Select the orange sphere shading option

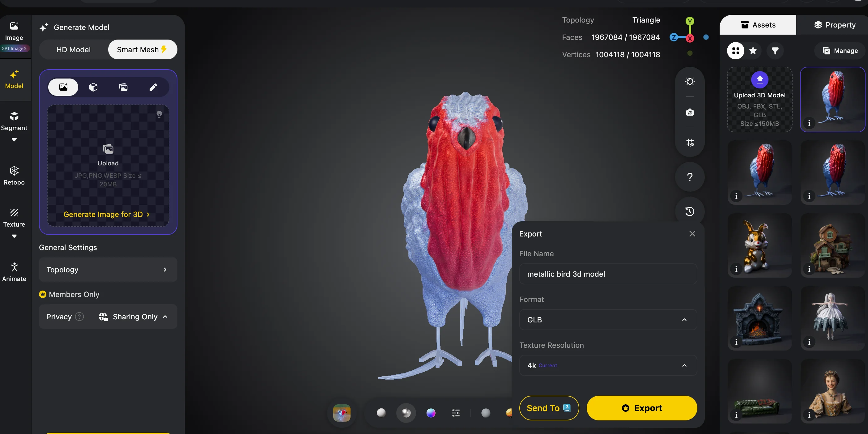(509, 413)
